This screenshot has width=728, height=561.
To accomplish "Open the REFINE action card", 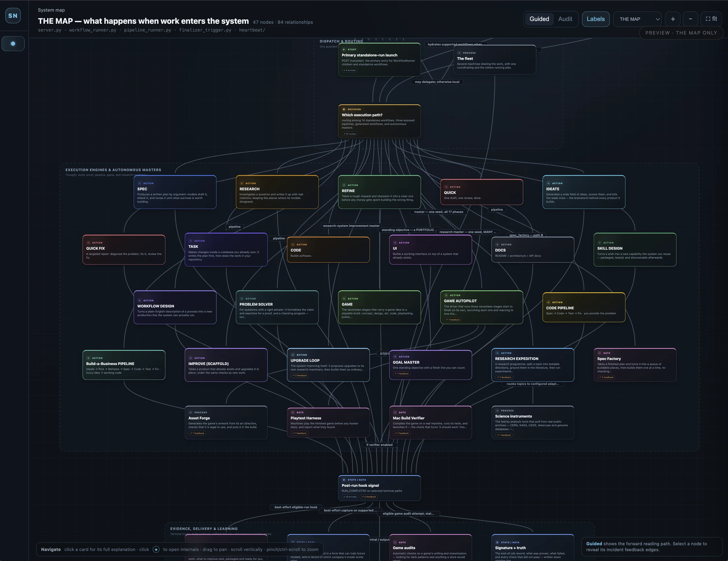I will pyautogui.click(x=379, y=192).
